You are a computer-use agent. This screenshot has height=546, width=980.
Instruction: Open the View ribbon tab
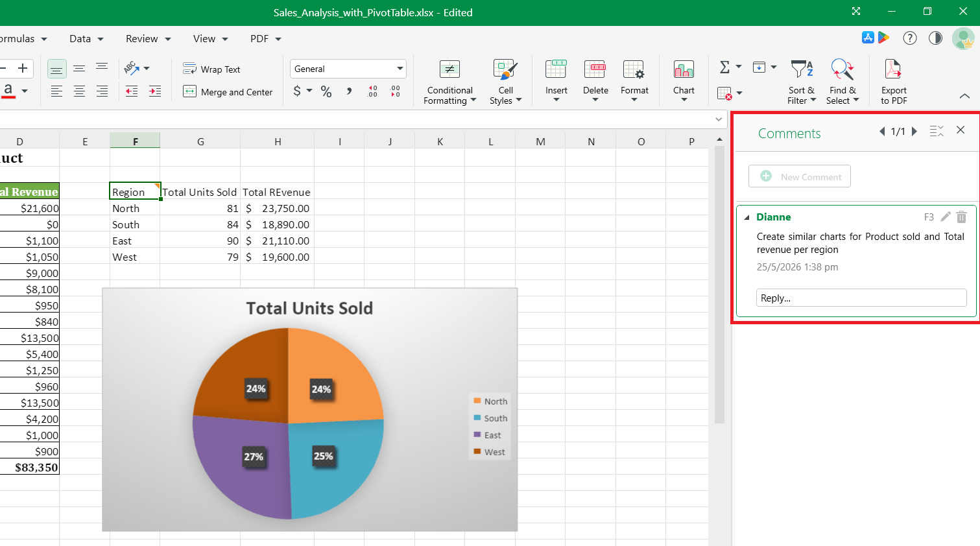click(x=210, y=39)
